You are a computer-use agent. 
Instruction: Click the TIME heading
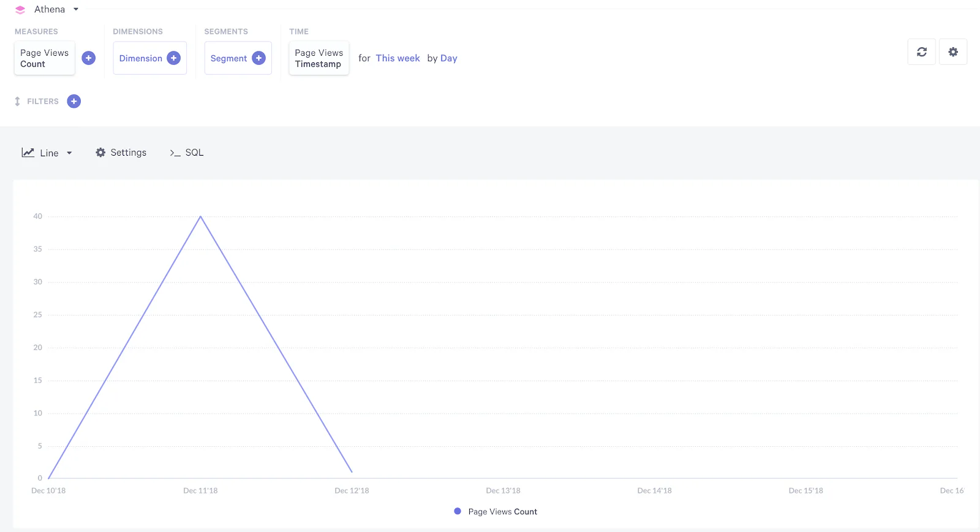click(299, 31)
